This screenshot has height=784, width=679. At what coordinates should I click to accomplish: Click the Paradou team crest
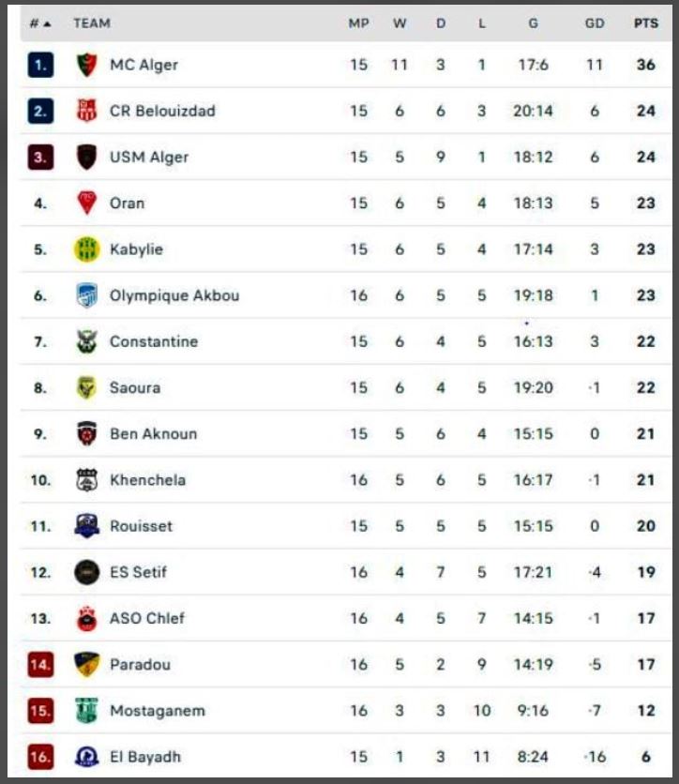86,664
